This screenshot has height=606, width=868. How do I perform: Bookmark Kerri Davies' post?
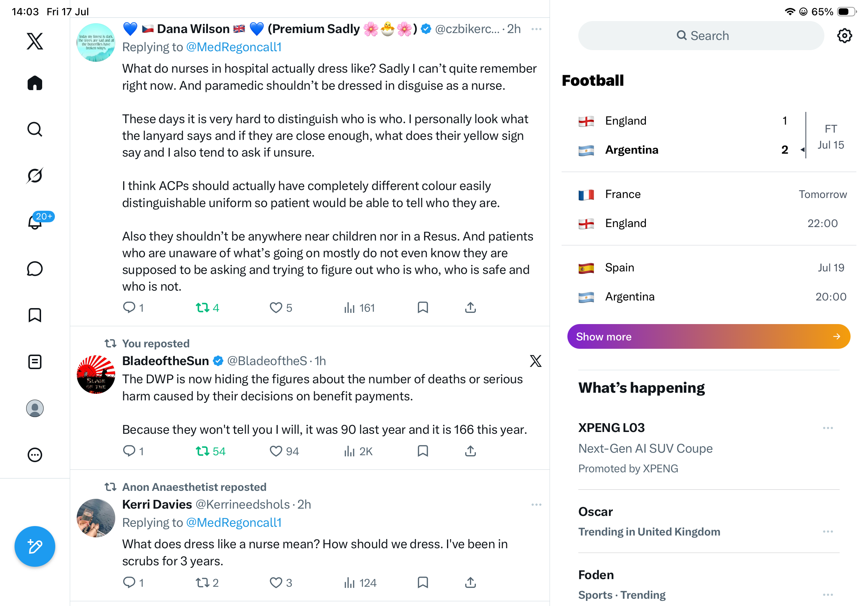pyautogui.click(x=423, y=583)
